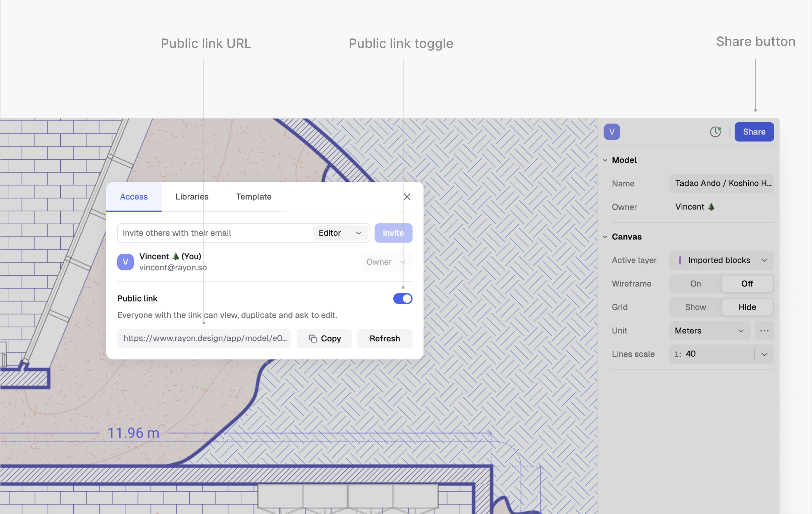Switch to the Libraries tab
This screenshot has width=812, height=514.
[192, 197]
